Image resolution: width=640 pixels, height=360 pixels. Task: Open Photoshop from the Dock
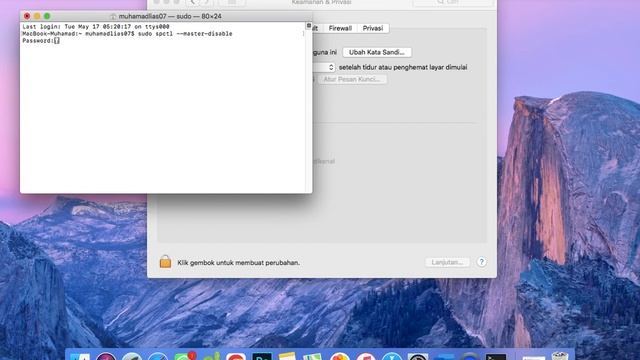pyautogui.click(x=262, y=357)
